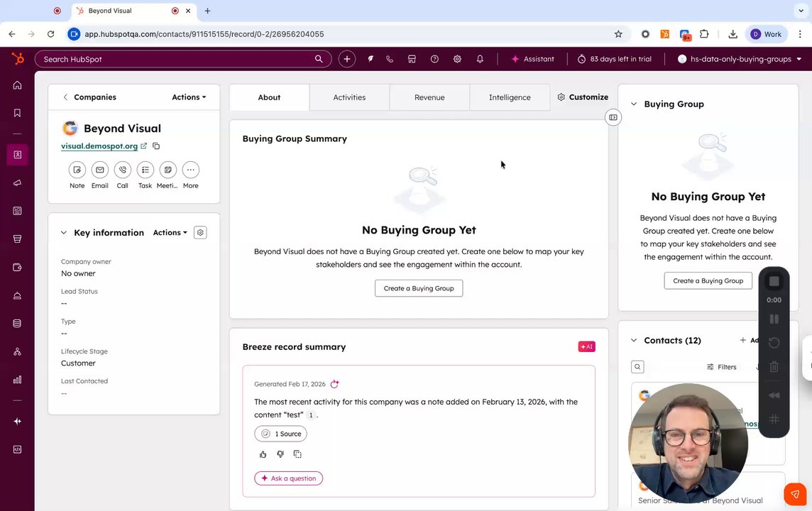Open the marketplace store icon
Image resolution: width=812 pixels, height=511 pixels.
pos(412,59)
